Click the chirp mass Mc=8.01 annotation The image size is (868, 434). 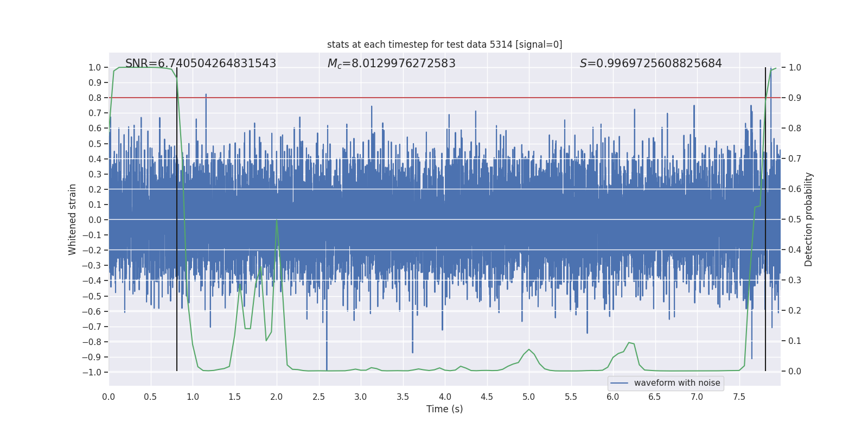(x=391, y=63)
